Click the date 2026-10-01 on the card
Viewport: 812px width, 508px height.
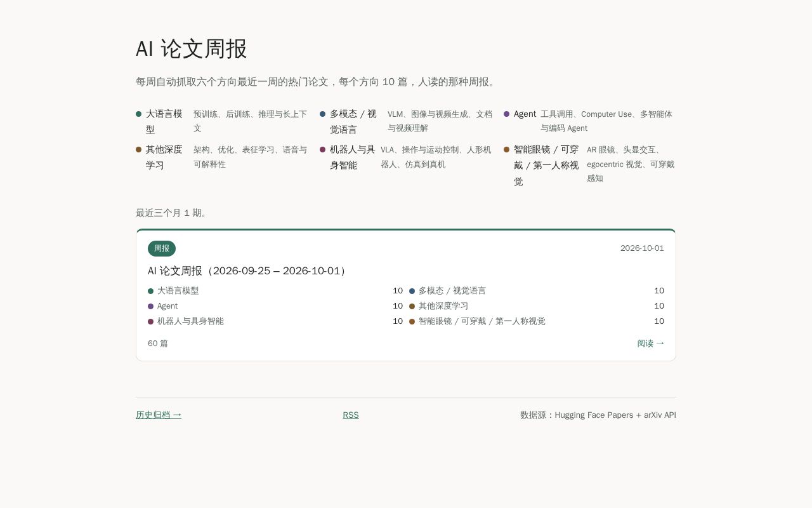[x=642, y=248]
